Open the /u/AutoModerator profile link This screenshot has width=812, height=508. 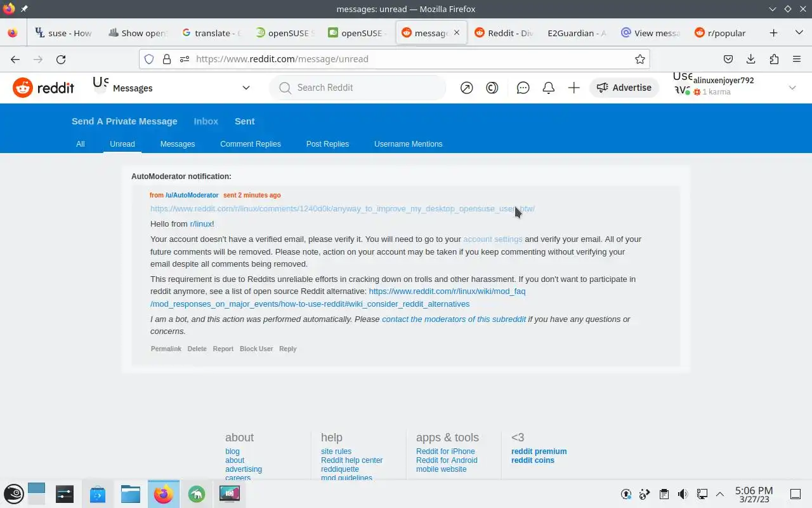192,195
